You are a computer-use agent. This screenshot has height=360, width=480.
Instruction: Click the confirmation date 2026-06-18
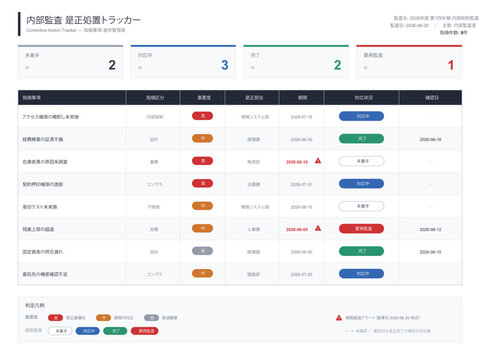pos(430,139)
